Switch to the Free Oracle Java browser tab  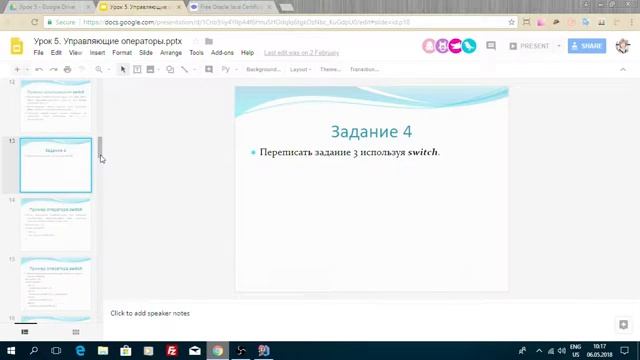coord(232,7)
